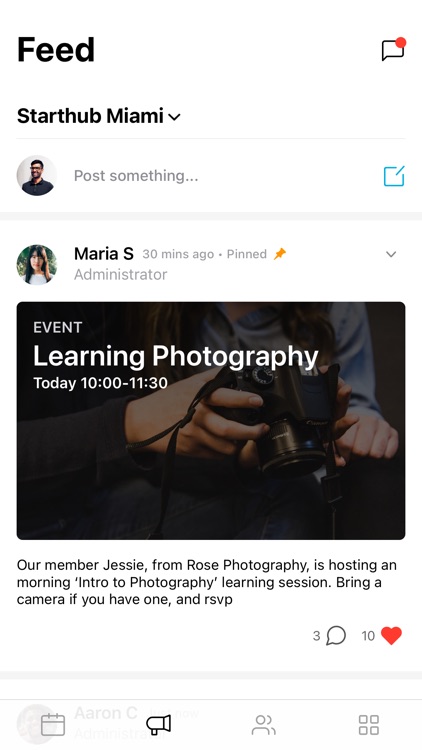Click the Aaron C post author name
The height and width of the screenshot is (750, 422).
[106, 713]
